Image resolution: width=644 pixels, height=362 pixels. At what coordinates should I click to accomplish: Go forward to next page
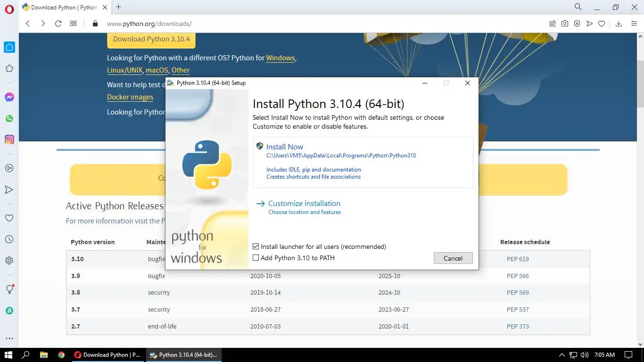pos(43,24)
